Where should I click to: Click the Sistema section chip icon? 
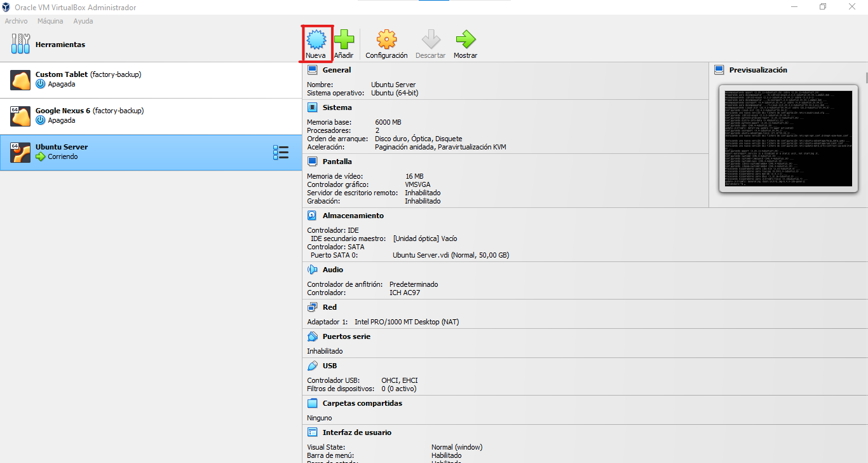tap(312, 107)
